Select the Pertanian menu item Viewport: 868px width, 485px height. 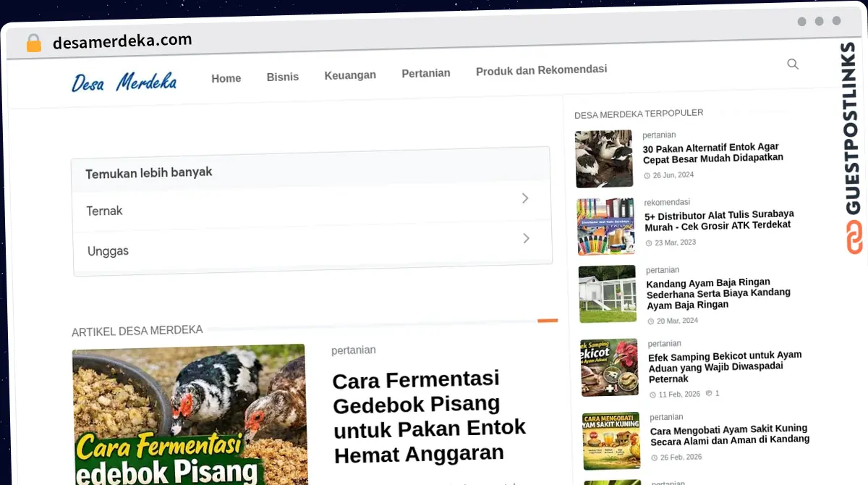(426, 73)
